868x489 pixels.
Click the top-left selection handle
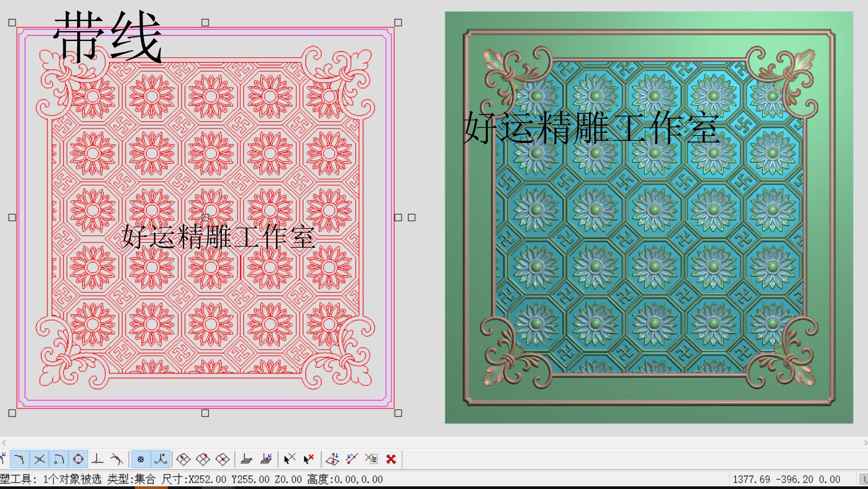(12, 23)
